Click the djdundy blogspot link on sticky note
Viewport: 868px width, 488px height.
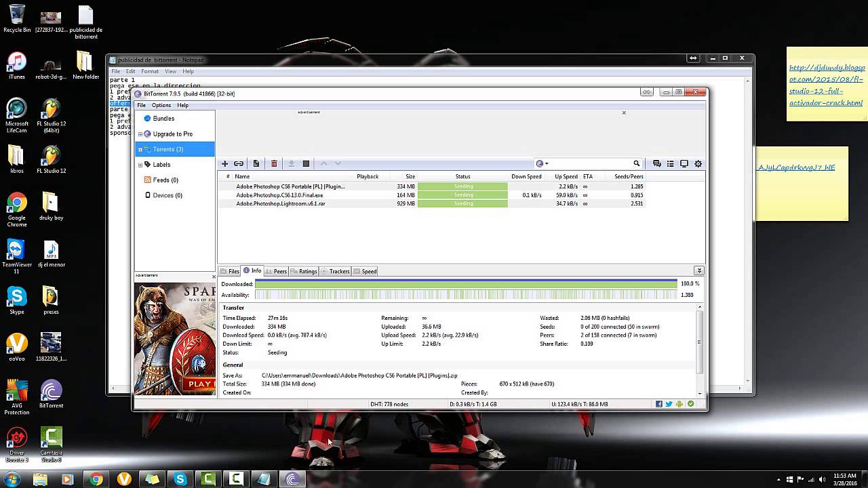(827, 85)
